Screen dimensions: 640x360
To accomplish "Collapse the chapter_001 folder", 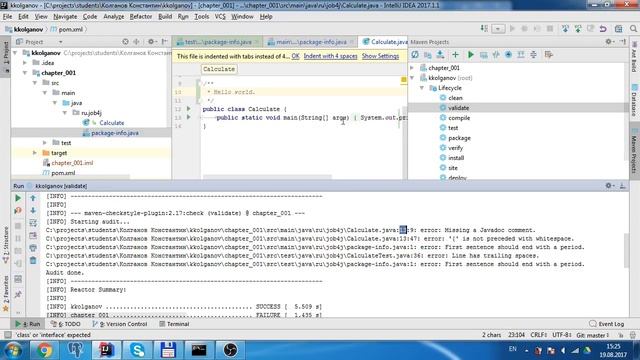I will 25,73.
